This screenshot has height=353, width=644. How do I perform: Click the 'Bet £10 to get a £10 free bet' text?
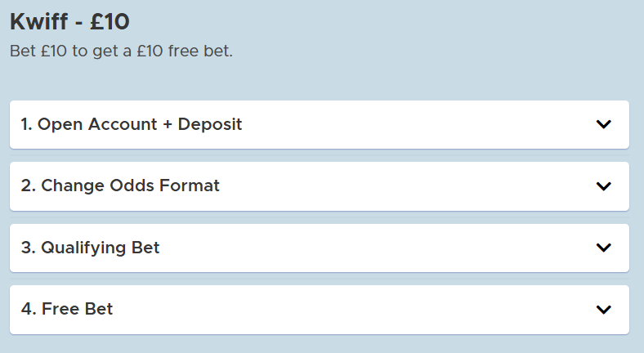[121, 51]
